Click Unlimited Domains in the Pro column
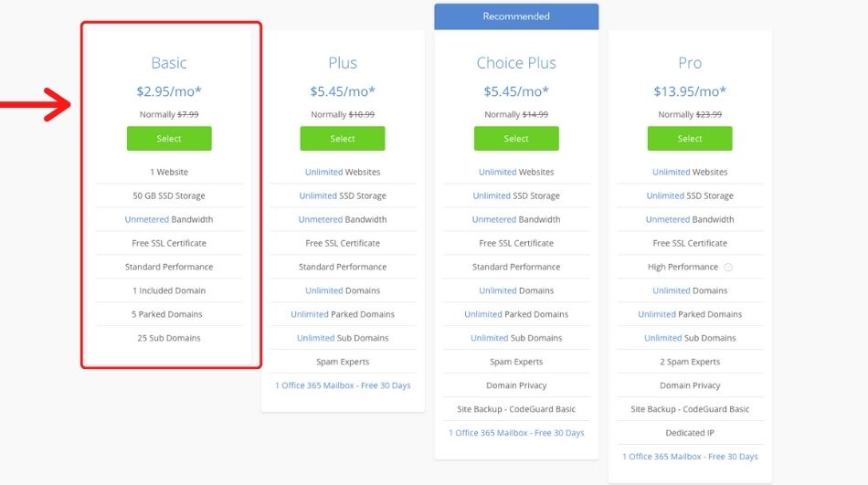This screenshot has width=868, height=485. click(x=690, y=290)
